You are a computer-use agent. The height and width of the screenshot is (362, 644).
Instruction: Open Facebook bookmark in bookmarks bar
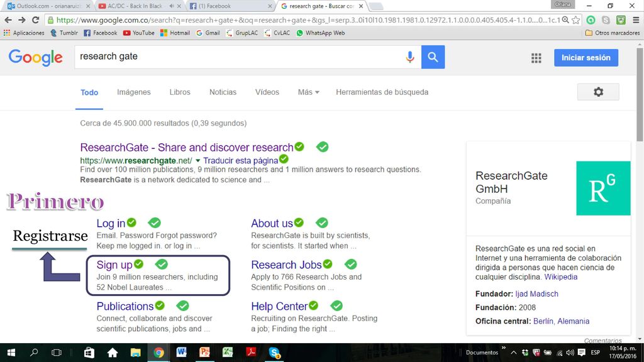click(x=101, y=33)
